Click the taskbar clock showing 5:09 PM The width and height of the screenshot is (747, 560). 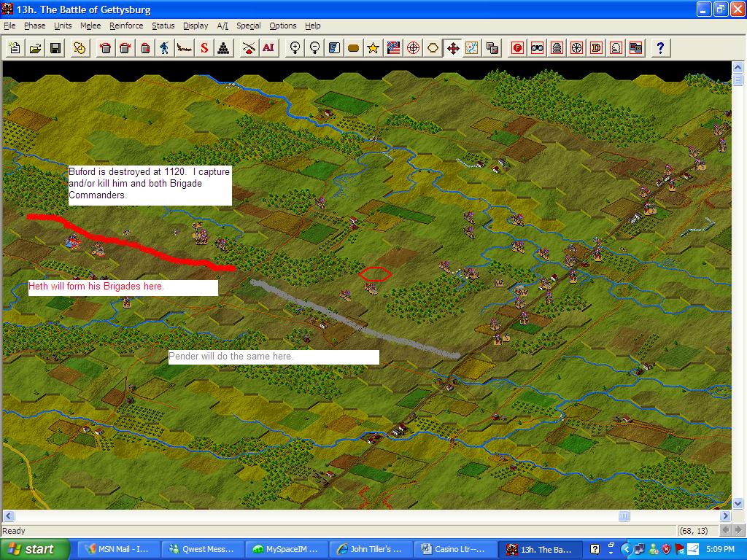click(720, 550)
